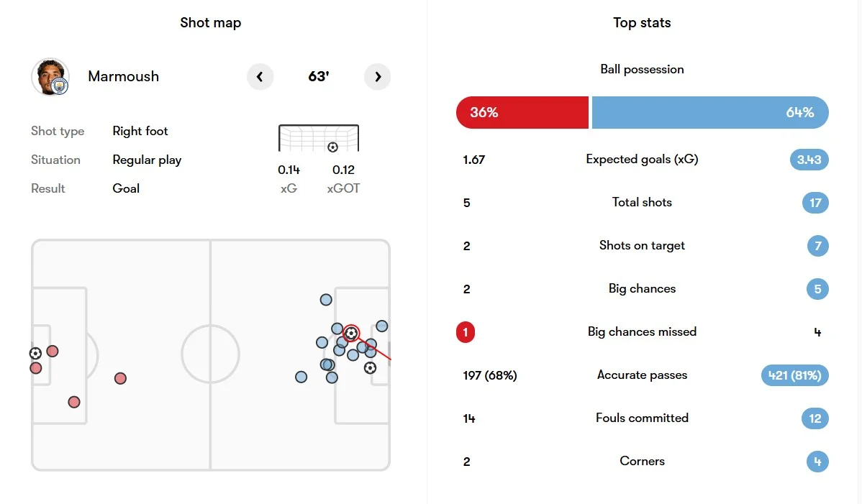This screenshot has width=862, height=504.
Task: Click the 421 (81%) accurate passes badge
Action: click(794, 375)
